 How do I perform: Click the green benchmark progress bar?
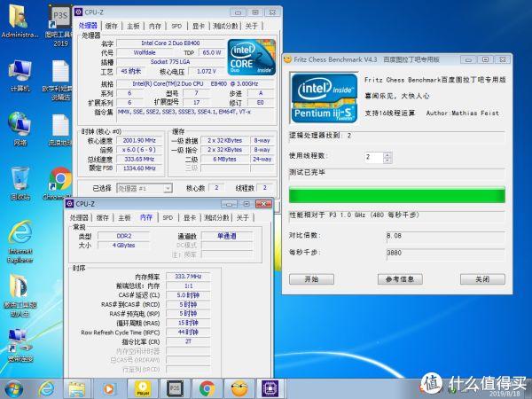(397, 195)
